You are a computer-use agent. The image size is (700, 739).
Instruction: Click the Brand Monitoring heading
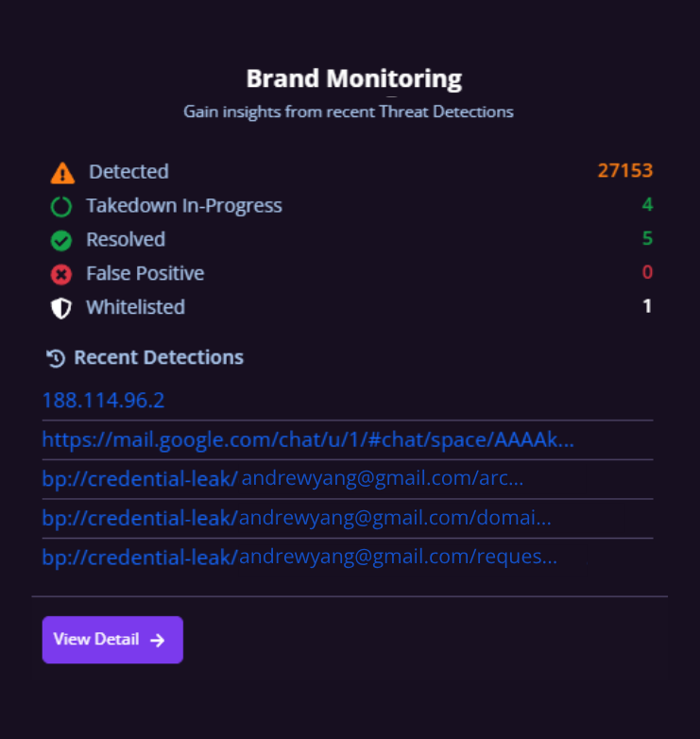click(354, 78)
